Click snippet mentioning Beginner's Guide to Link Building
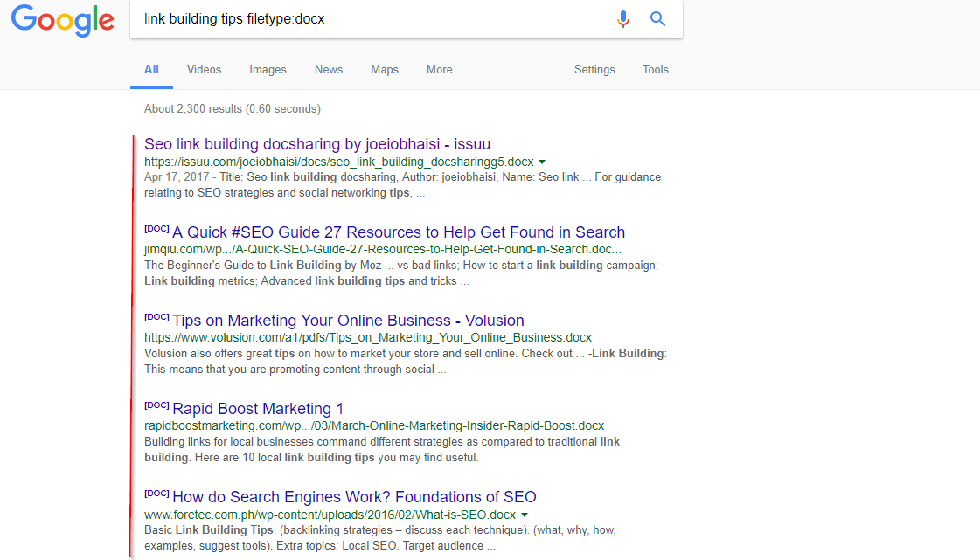This screenshot has height=560, width=980. (401, 273)
